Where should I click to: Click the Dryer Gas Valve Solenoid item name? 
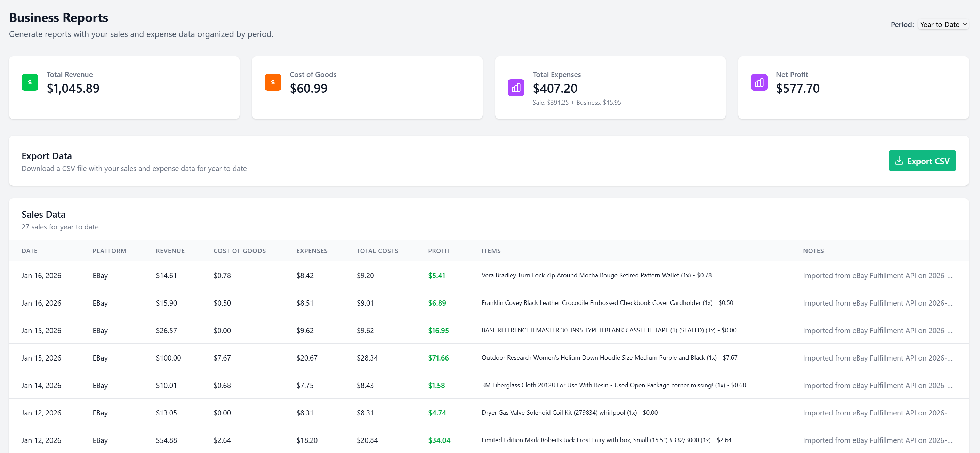[x=570, y=412]
